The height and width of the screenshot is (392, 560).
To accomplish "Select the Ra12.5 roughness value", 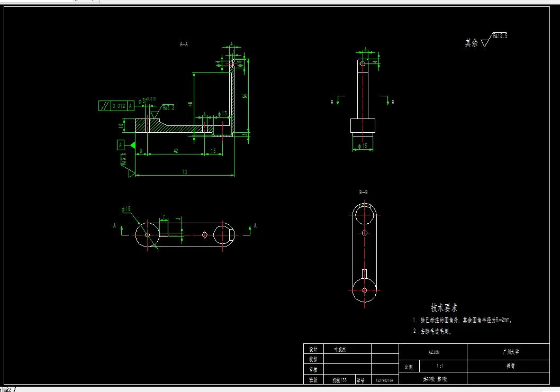I will click(500, 35).
